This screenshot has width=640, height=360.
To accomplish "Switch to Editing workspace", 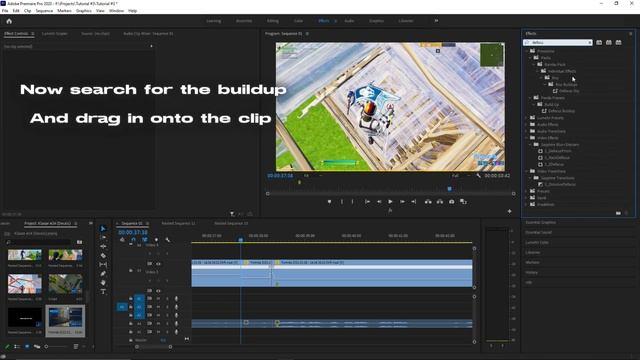I will pyautogui.click(x=273, y=21).
